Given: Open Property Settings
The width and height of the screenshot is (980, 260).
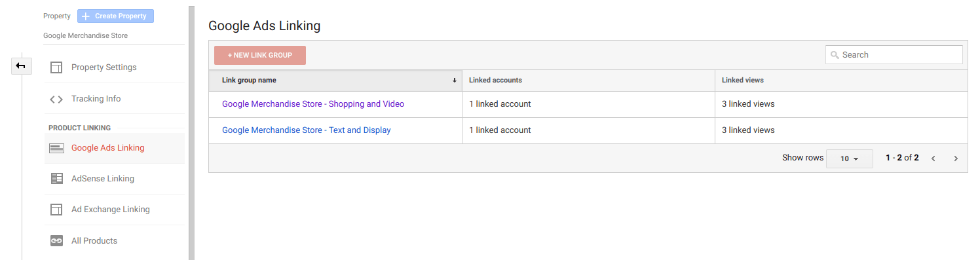Looking at the screenshot, I should 115,67.
